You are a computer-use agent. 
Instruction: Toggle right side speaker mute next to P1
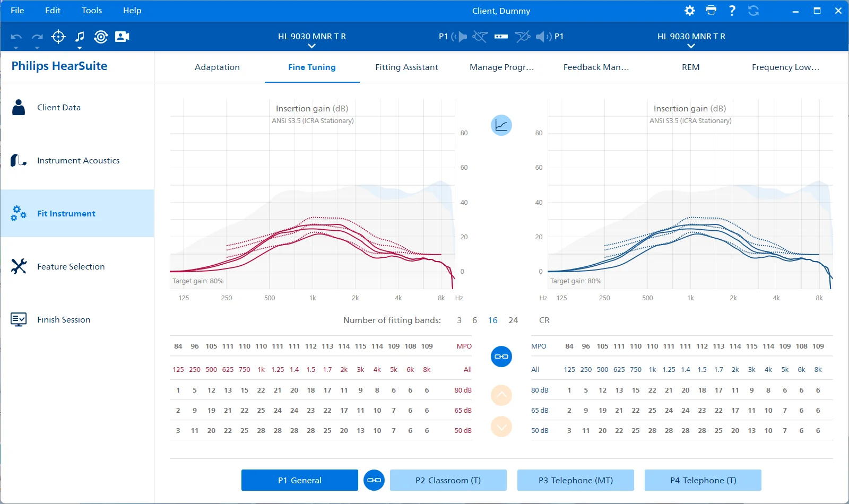pyautogui.click(x=543, y=37)
